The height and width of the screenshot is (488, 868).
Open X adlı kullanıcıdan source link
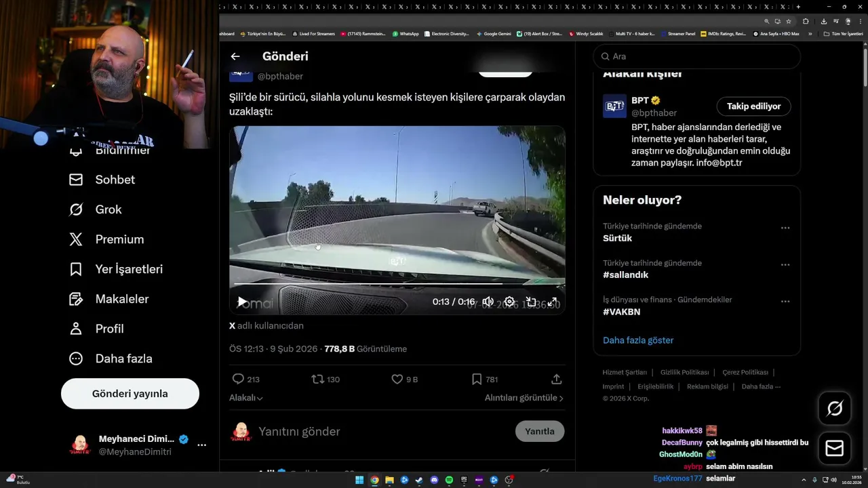[267, 326]
